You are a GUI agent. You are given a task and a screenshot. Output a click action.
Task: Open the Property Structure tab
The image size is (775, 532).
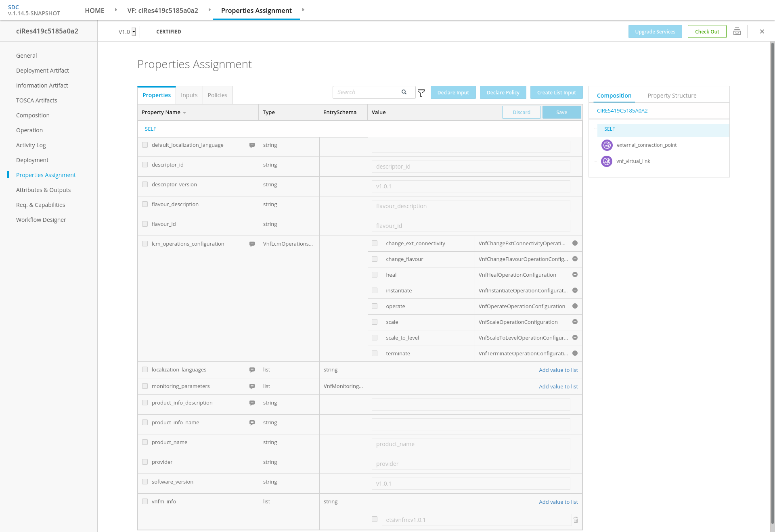pyautogui.click(x=672, y=96)
